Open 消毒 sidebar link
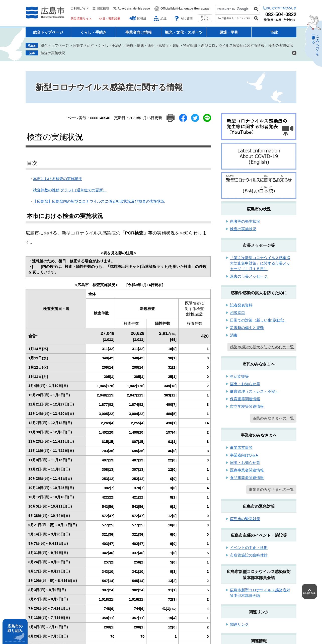 234,335
